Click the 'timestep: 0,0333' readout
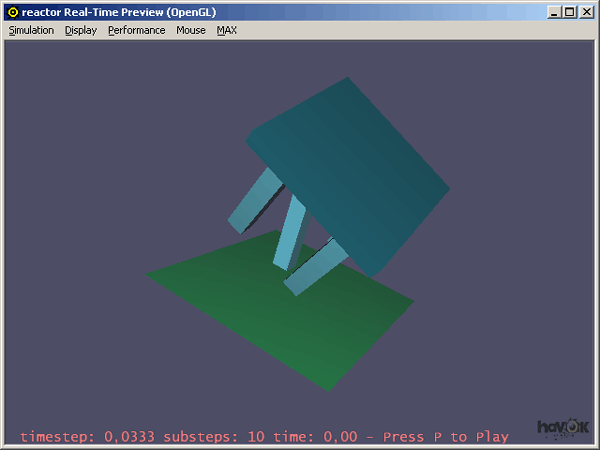This screenshot has width=600, height=450. pos(88,437)
